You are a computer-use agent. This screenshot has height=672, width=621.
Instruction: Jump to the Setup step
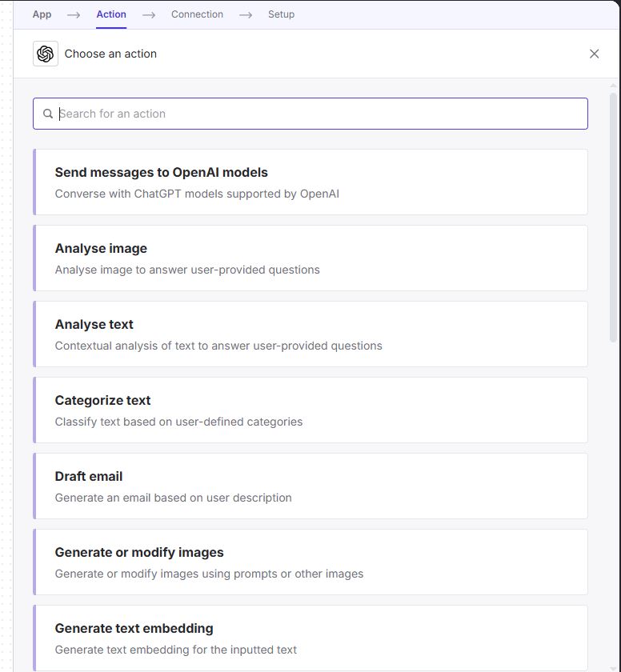click(281, 14)
